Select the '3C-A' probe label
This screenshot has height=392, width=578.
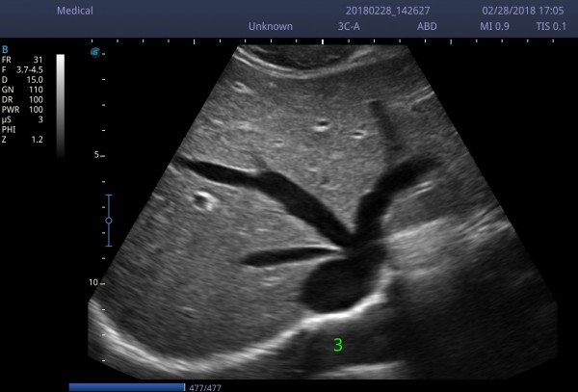point(349,27)
